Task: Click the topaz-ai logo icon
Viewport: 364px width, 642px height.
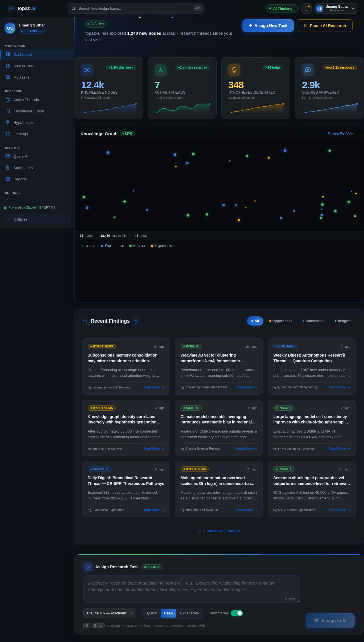Action: pos(11,9)
